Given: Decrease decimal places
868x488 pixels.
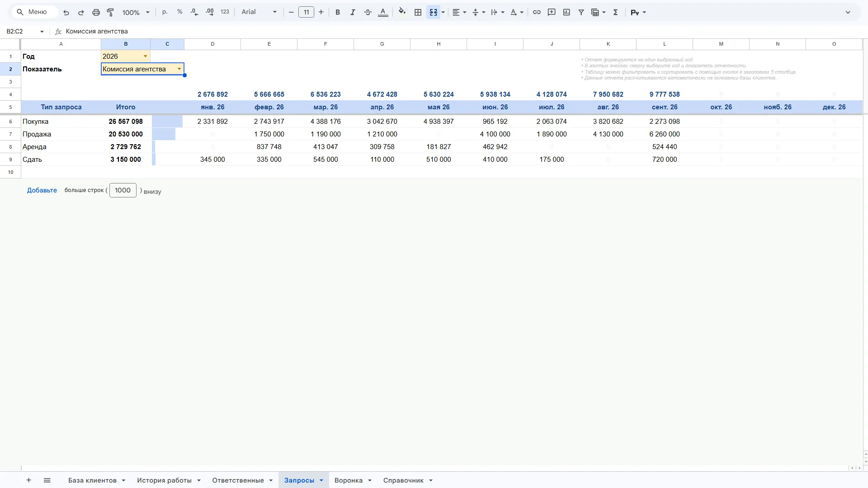Looking at the screenshot, I should pyautogui.click(x=194, y=12).
